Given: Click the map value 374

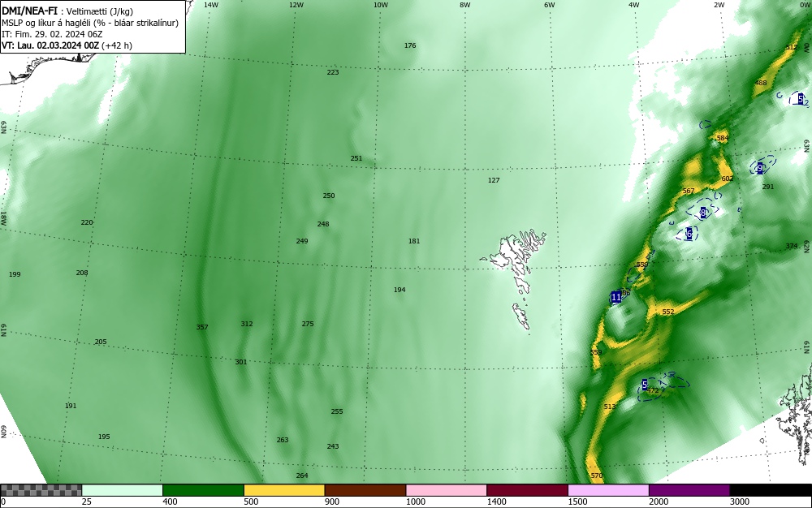Looking at the screenshot, I should pyautogui.click(x=792, y=246).
